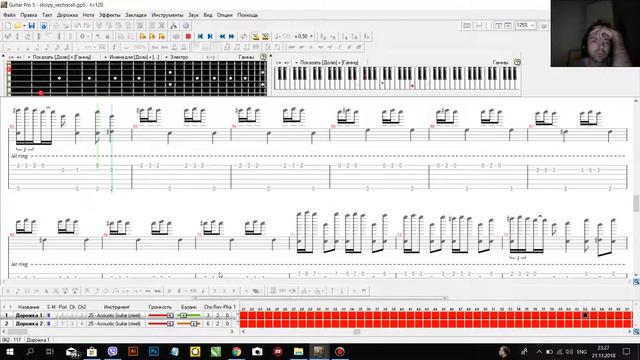The height and width of the screenshot is (360, 640).
Task: Open scale tool icon beside fretboard Гаммы
Action: click(x=263, y=57)
